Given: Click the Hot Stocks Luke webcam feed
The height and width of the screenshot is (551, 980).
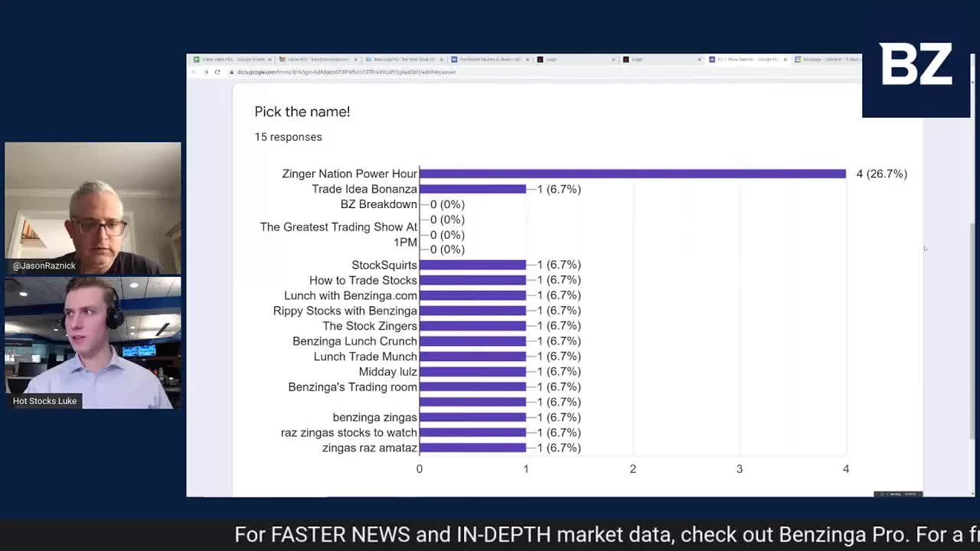Looking at the screenshot, I should pos(93,343).
